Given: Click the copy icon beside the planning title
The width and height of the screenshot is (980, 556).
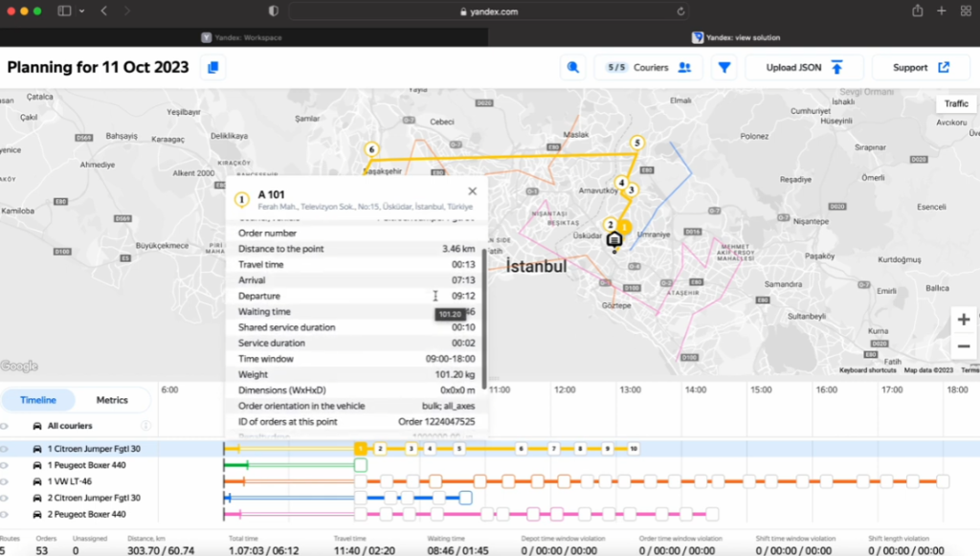Looking at the screenshot, I should coord(212,67).
